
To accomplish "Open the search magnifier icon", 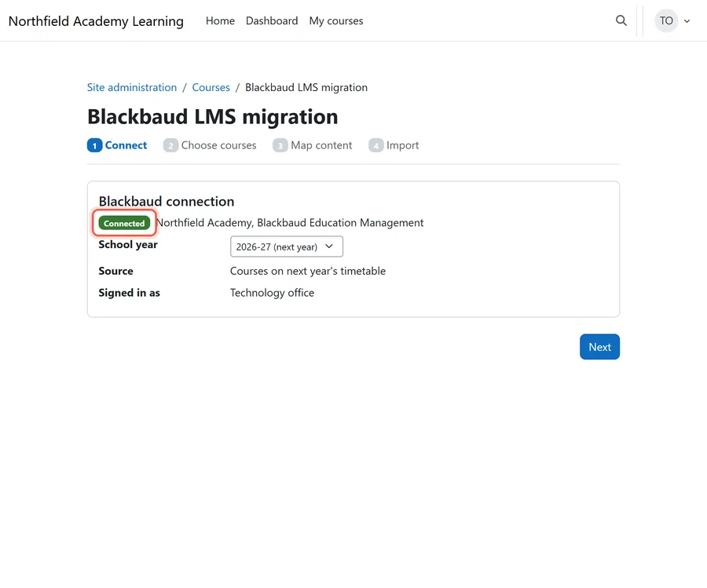I will point(621,20).
